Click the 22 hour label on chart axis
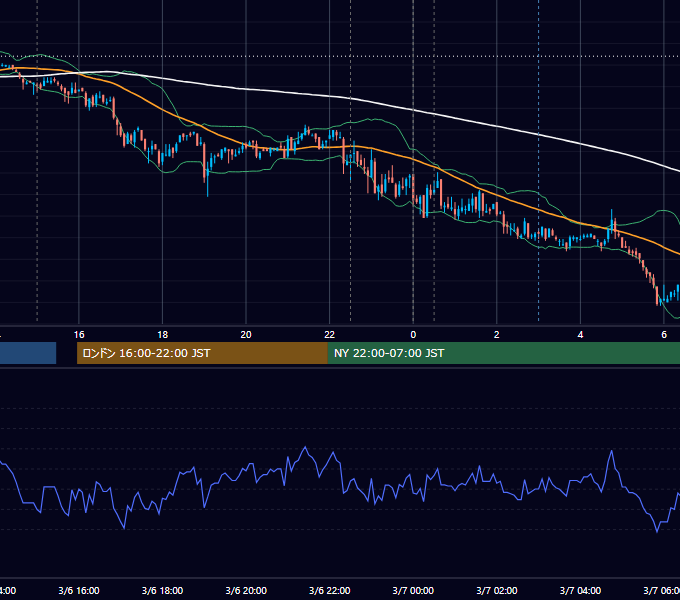The width and height of the screenshot is (680, 600). [x=330, y=334]
